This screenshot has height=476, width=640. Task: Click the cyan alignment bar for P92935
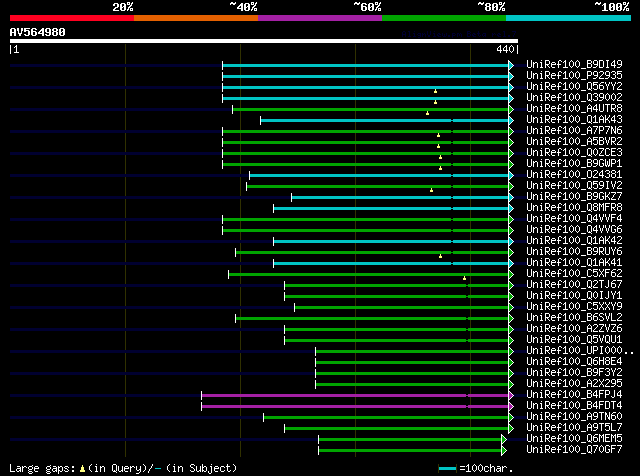[366, 76]
